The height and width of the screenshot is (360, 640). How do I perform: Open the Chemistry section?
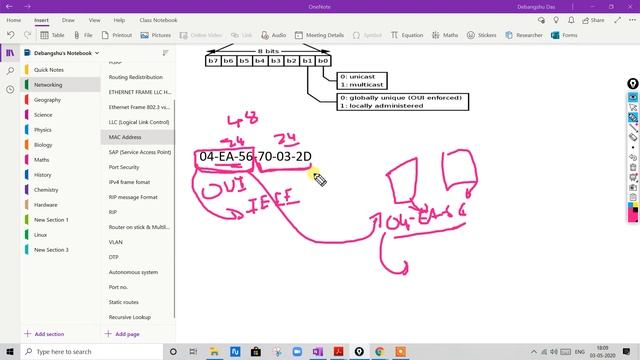[x=61, y=190]
